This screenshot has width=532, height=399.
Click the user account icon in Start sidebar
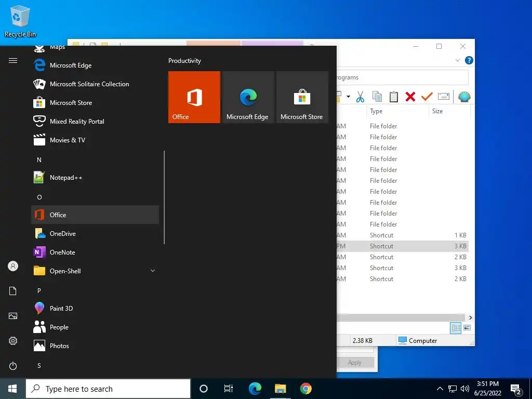(x=13, y=266)
